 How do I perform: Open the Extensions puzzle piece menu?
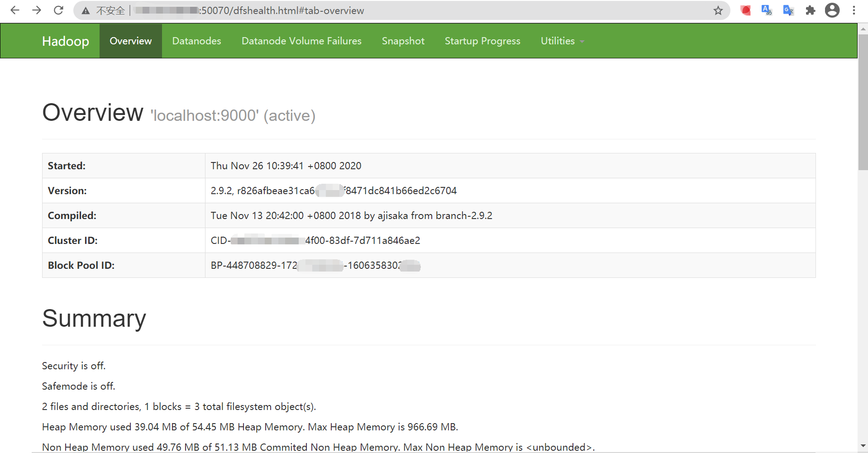[810, 10]
